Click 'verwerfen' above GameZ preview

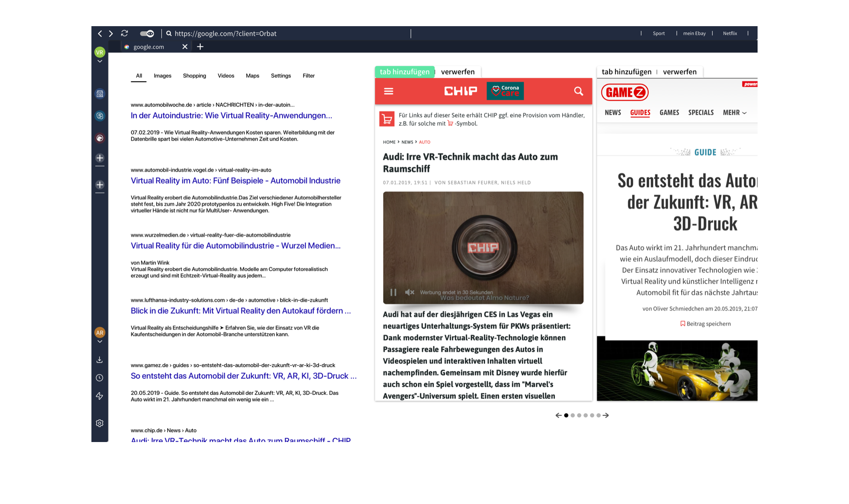tap(679, 72)
